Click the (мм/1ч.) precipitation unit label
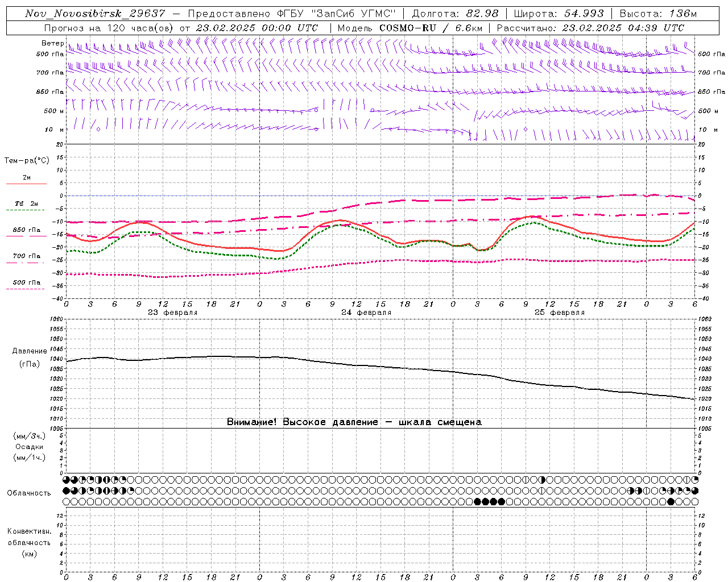Screen dimensions: 728x582 click(x=30, y=458)
